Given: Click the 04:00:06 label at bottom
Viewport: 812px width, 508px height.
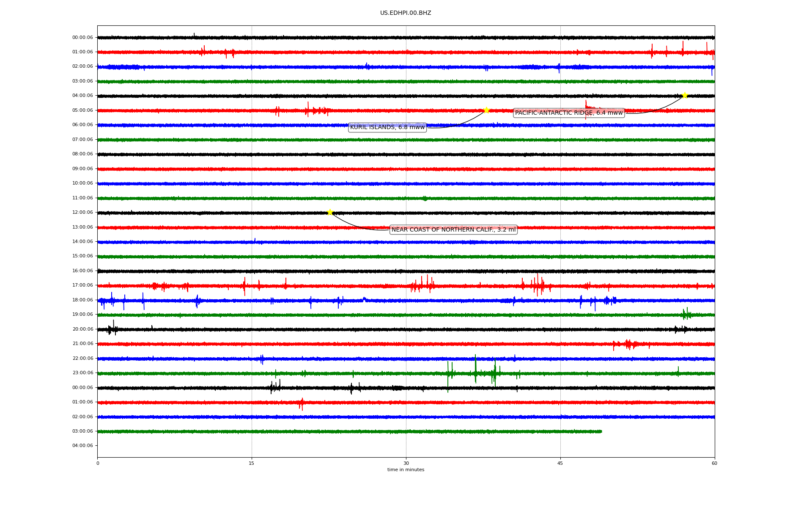Looking at the screenshot, I should coord(82,445).
